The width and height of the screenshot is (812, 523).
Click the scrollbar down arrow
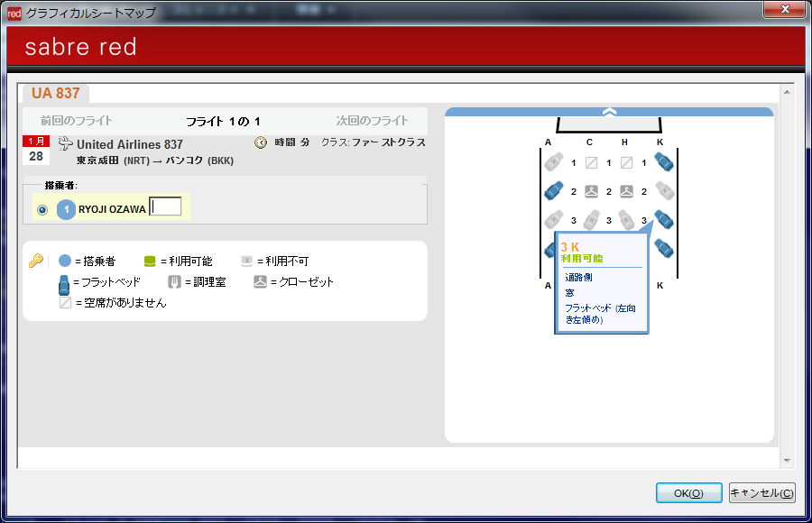click(787, 461)
